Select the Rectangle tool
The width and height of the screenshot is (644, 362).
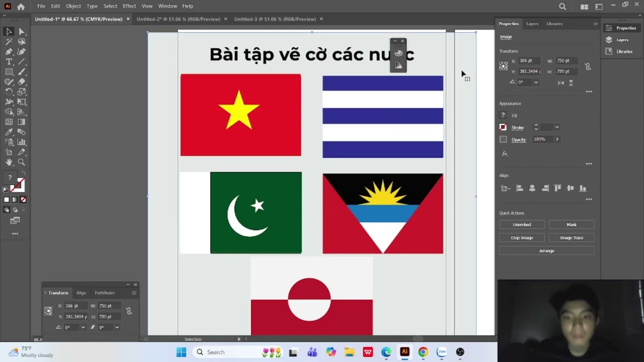9,72
